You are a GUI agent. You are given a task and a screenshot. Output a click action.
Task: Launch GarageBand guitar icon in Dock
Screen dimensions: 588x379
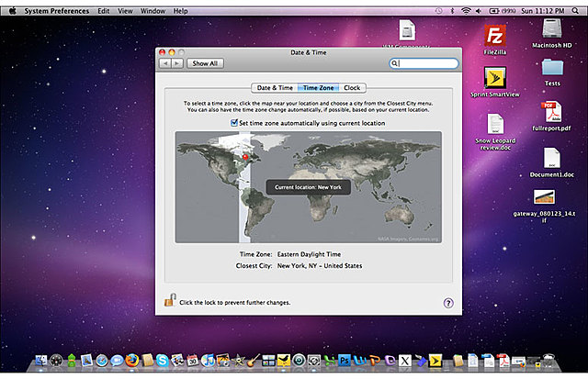[254, 361]
